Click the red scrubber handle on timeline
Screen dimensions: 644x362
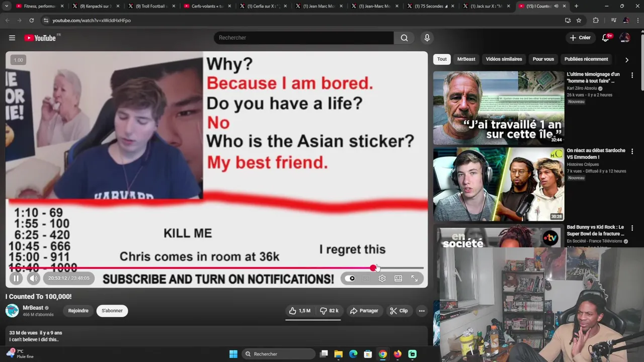[x=373, y=268]
